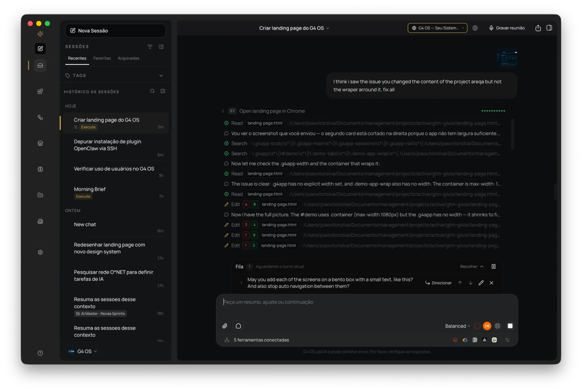582x392 pixels.
Task: Enable multi-select in session history
Action: tap(163, 91)
